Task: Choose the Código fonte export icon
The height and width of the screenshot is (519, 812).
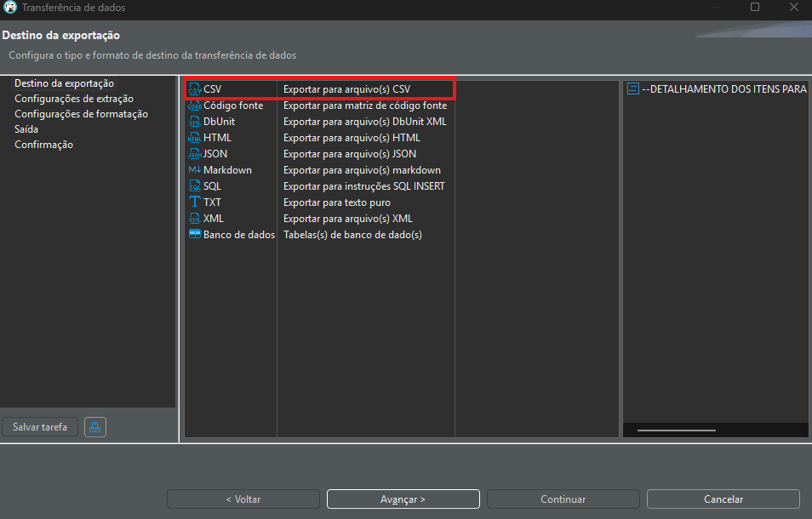Action: point(194,106)
